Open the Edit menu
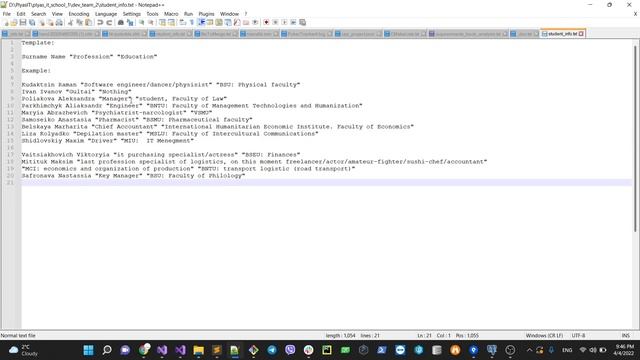The image size is (640, 360). [21, 14]
